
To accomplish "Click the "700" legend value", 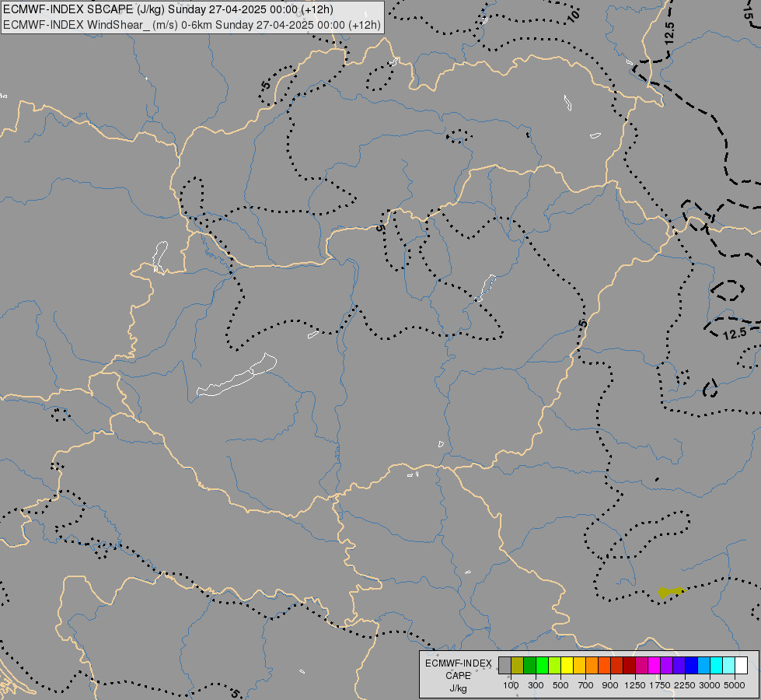I will tap(586, 685).
